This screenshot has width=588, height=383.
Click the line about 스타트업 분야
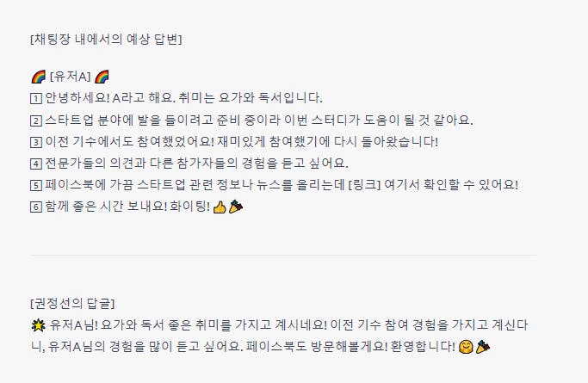pos(251,120)
